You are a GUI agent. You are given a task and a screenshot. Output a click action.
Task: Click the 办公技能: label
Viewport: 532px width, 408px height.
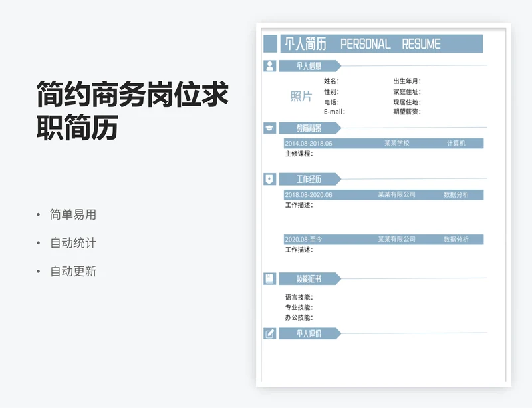(x=299, y=317)
